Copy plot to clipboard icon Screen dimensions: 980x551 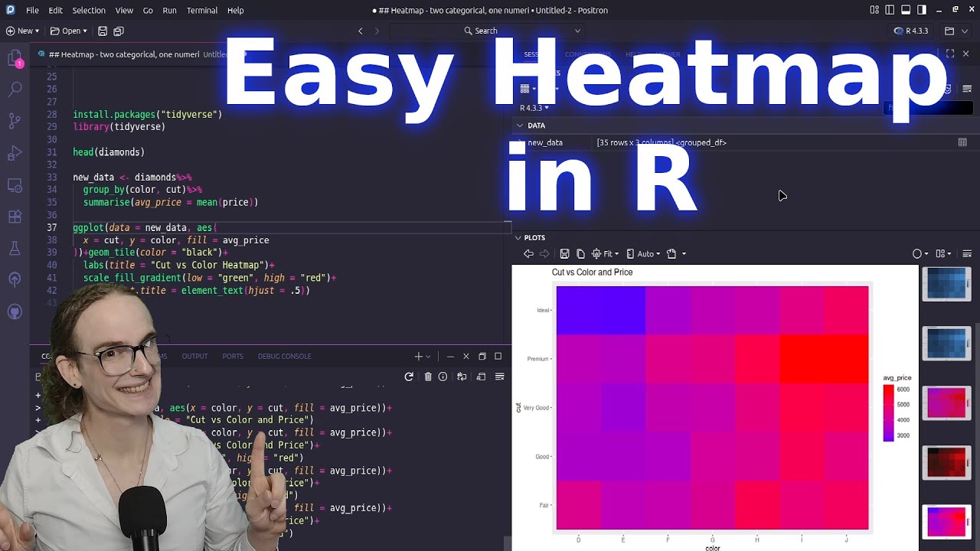(x=580, y=253)
